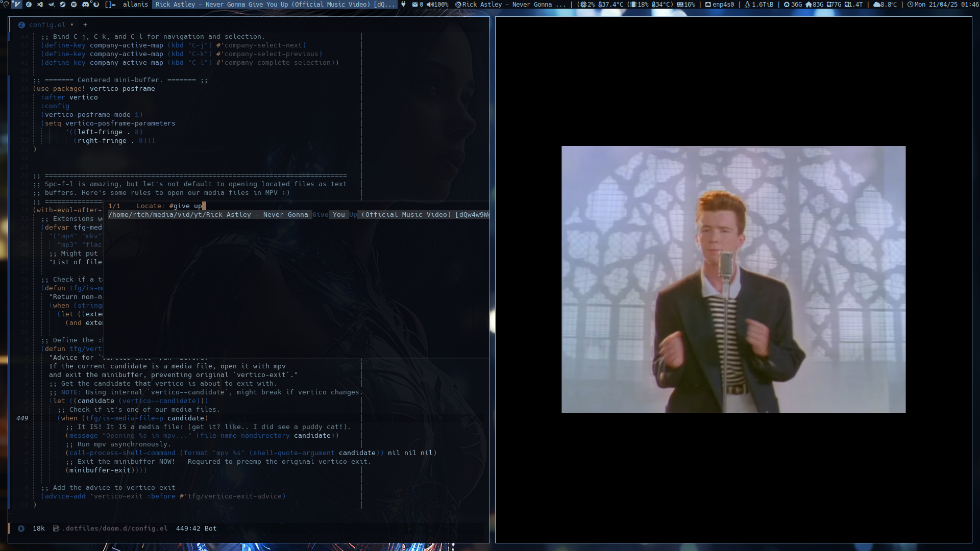Click the 1.4T disk usage icon

pyautogui.click(x=847, y=5)
